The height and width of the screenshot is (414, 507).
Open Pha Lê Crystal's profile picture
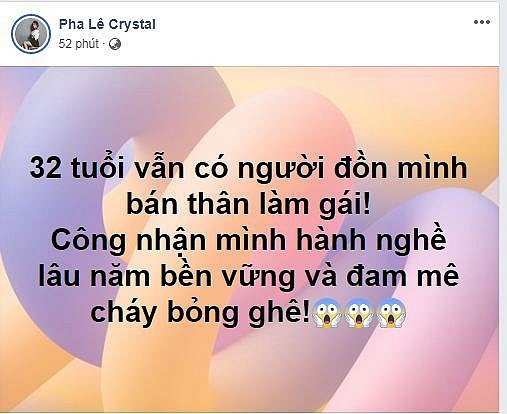click(31, 34)
